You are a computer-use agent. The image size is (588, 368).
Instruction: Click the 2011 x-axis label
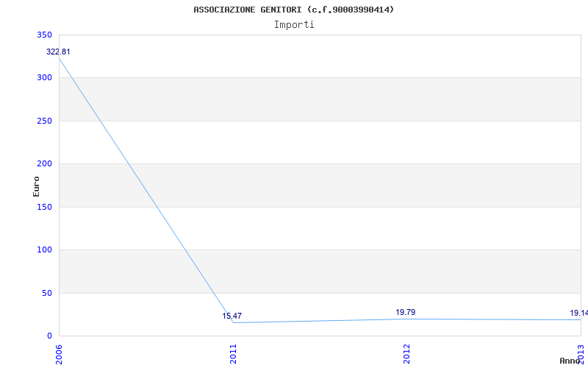233,353
